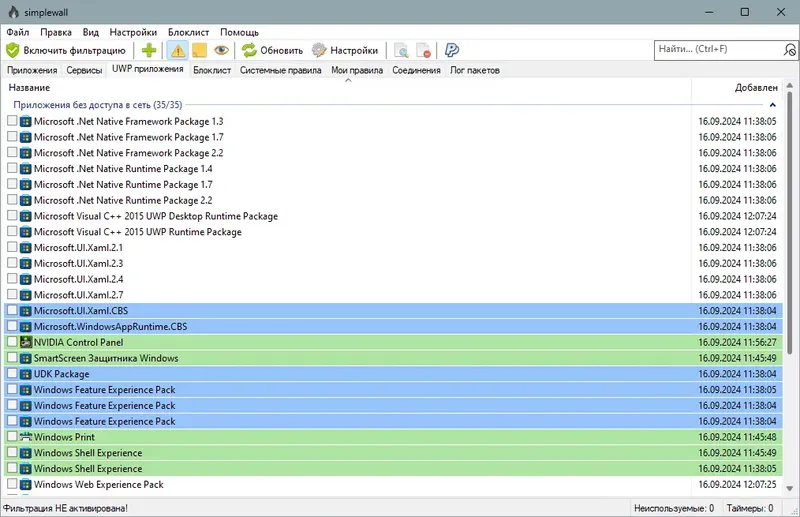
Task: Click the green shield enable-filtering icon
Action: click(x=13, y=50)
